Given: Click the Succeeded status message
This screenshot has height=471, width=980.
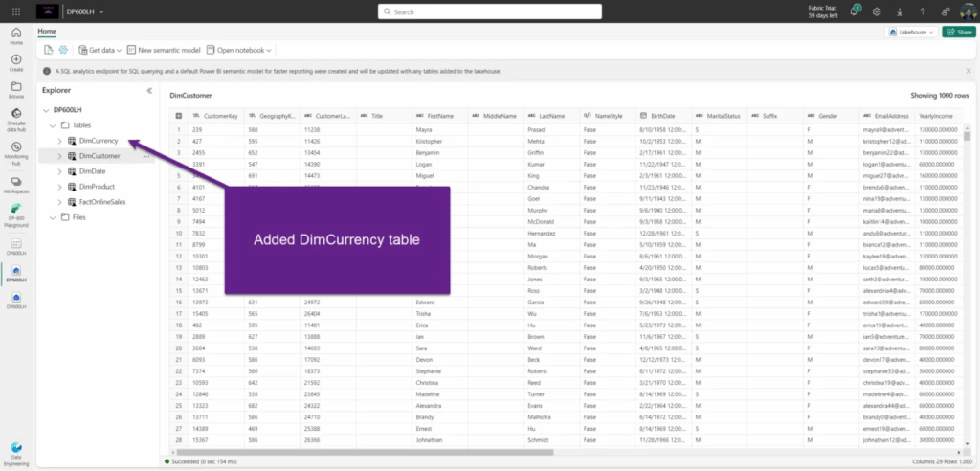Looking at the screenshot, I should 201,461.
